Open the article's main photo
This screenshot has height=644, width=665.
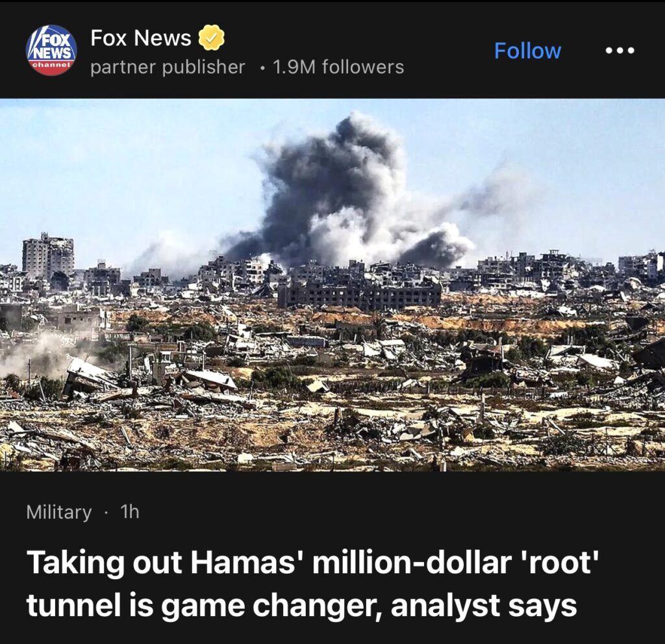tap(332, 285)
